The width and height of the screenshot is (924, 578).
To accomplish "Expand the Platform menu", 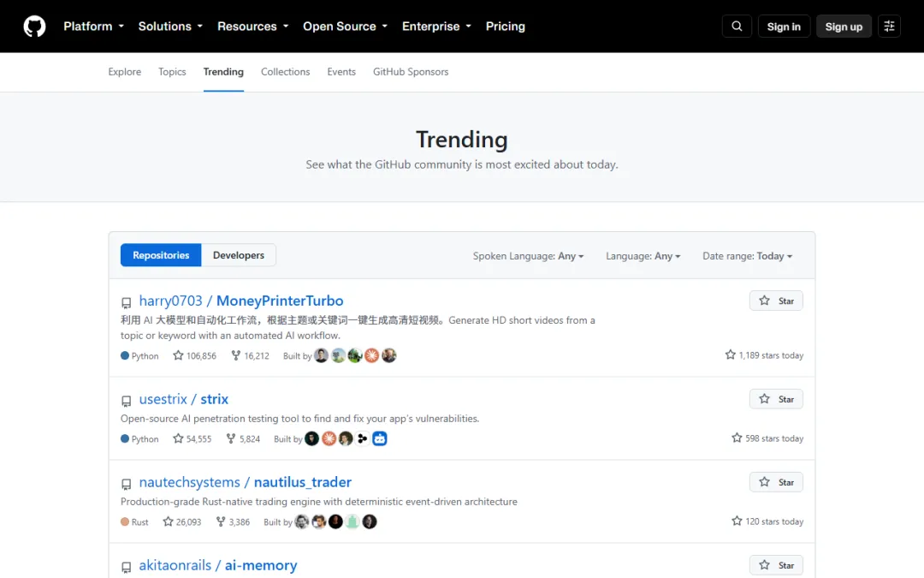I will point(94,27).
